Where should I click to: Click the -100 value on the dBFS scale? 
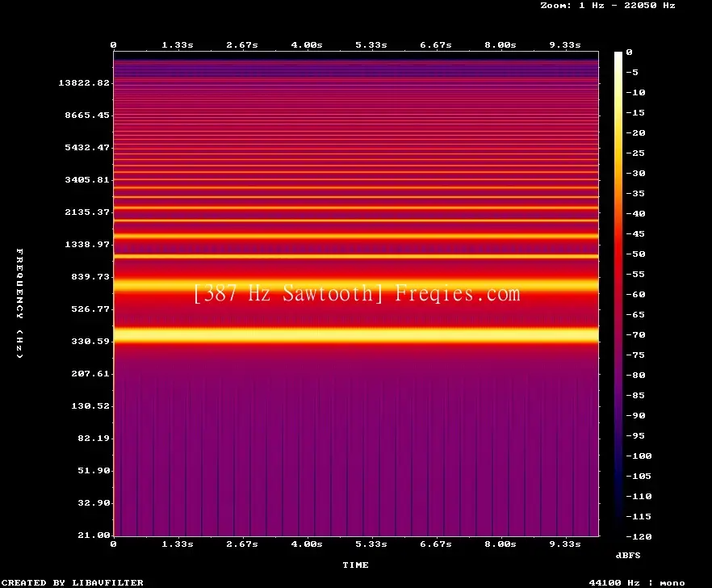[639, 456]
